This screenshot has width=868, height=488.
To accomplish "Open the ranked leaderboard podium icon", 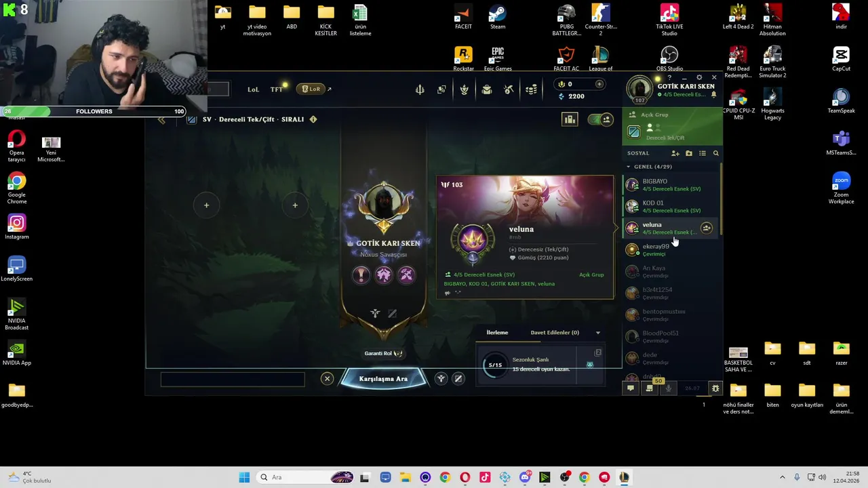I will point(570,120).
